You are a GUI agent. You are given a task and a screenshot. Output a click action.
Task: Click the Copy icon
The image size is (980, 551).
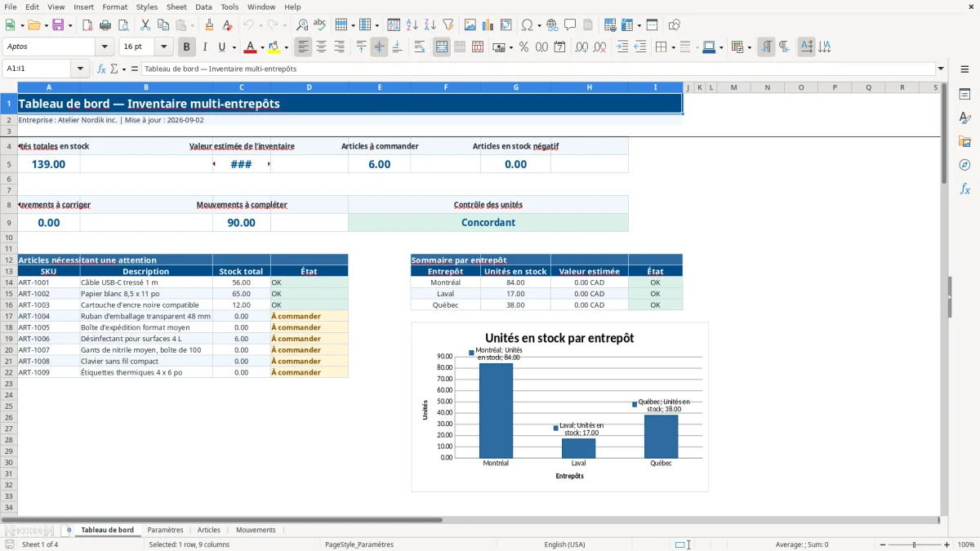coord(163,25)
